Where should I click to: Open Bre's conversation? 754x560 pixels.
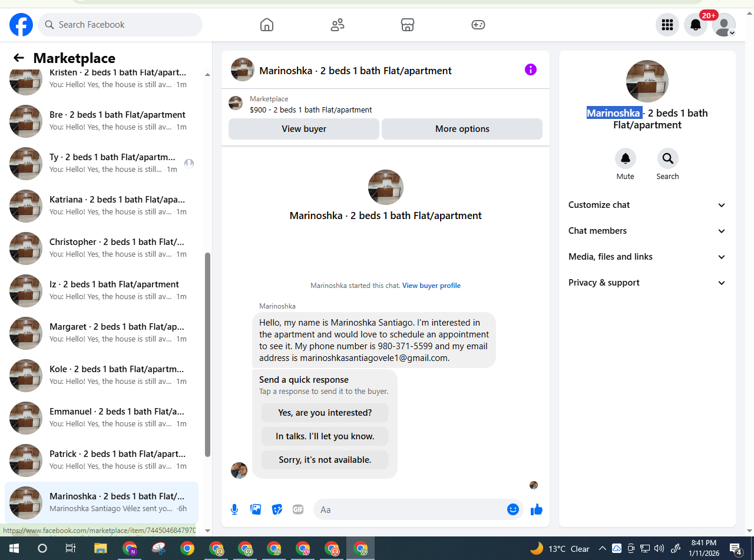pos(101,121)
